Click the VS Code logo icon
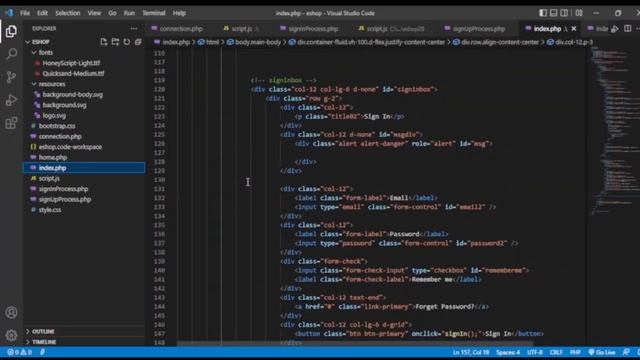The image size is (640, 360). click(9, 13)
